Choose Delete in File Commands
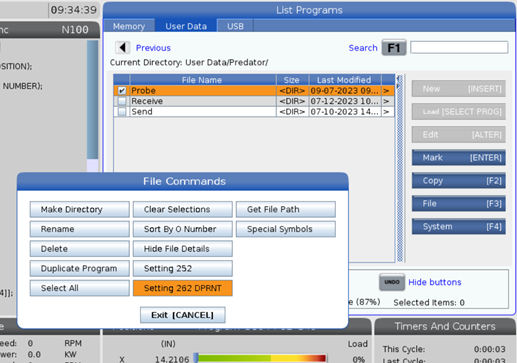 point(80,249)
